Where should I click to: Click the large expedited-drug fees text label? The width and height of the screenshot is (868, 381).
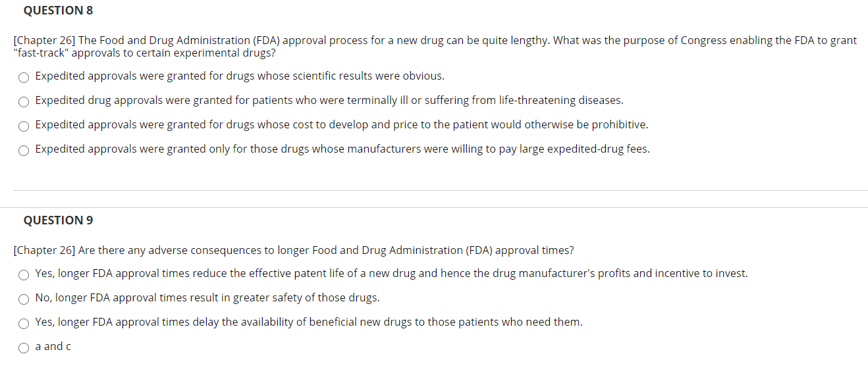point(342,149)
